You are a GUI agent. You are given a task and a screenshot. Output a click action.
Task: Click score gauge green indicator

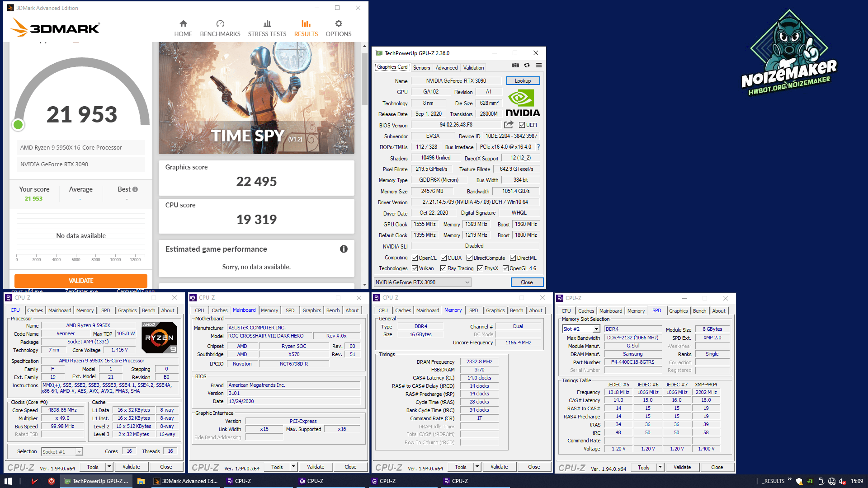tap(18, 125)
